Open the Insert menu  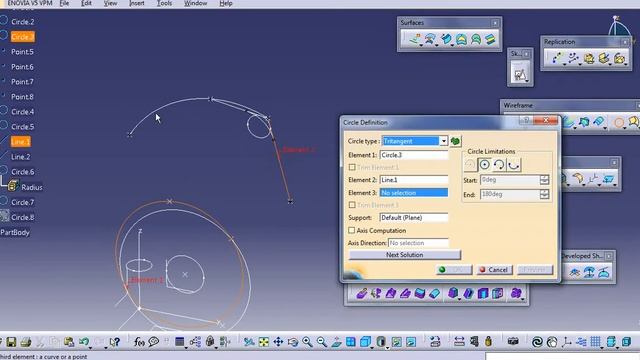[136, 3]
